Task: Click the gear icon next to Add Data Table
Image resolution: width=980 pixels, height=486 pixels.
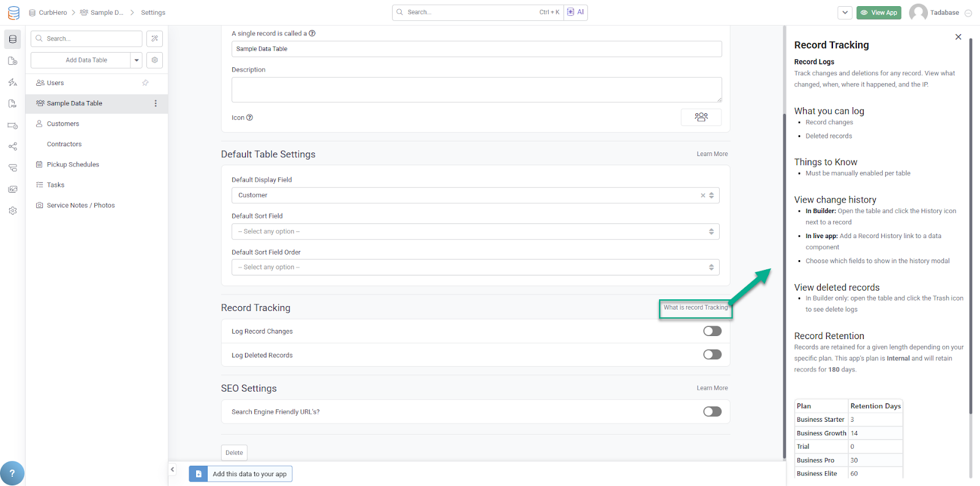Action: pyautogui.click(x=155, y=60)
